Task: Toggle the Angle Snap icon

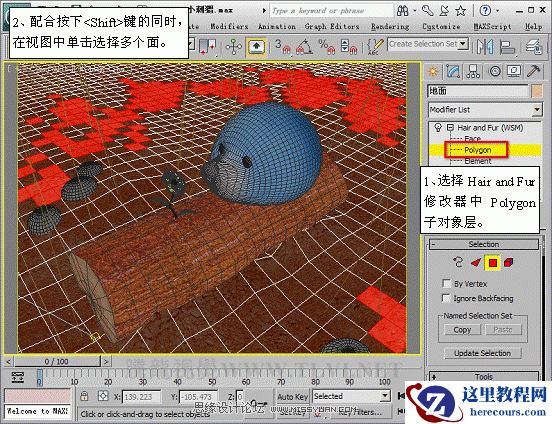Action: (304, 47)
